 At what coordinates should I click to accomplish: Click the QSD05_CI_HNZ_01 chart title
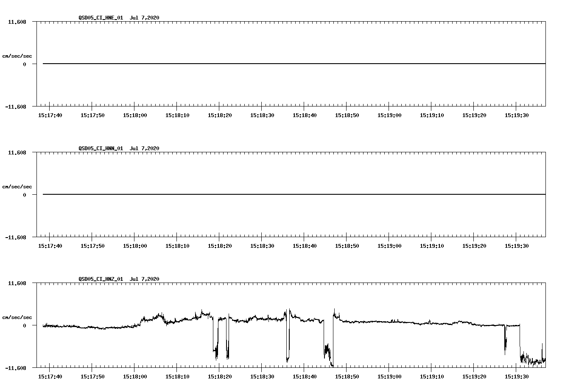119,279
